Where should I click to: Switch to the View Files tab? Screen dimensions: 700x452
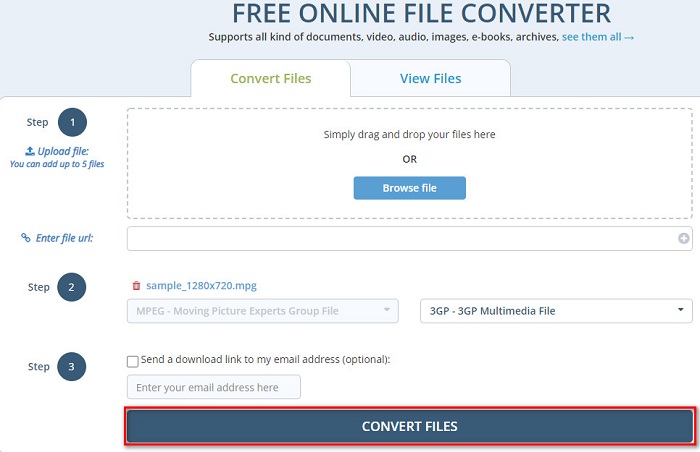click(430, 78)
